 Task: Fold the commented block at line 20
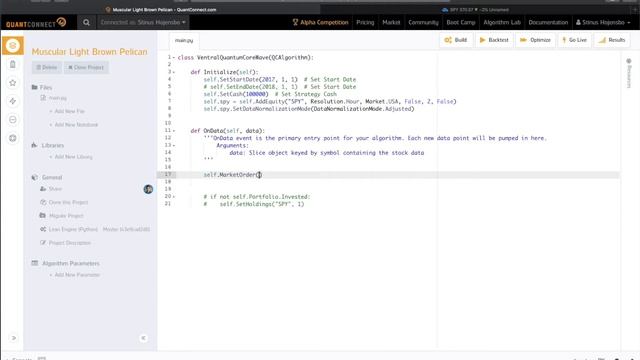(174, 197)
